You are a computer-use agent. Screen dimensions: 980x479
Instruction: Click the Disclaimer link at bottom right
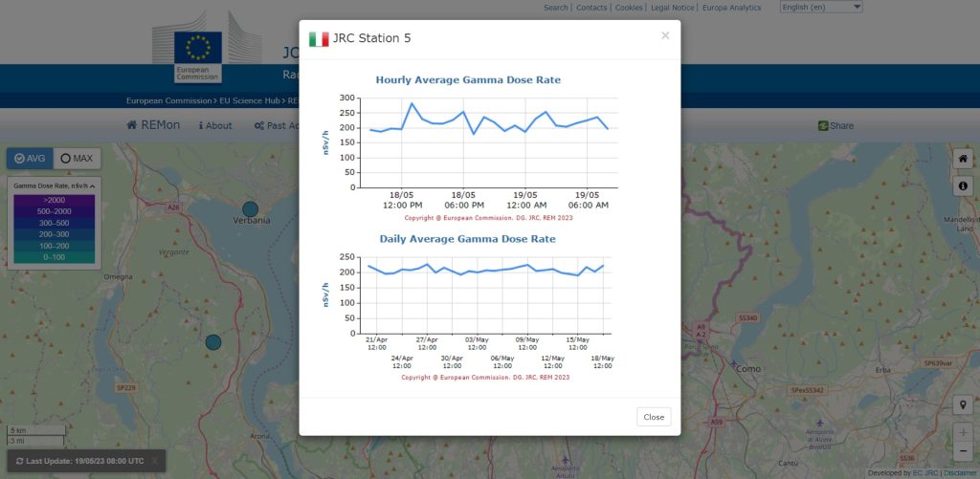tap(961, 473)
